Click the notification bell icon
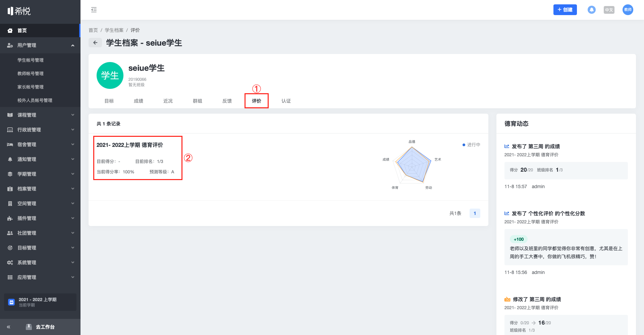Image resolution: width=644 pixels, height=335 pixels. pos(591,10)
